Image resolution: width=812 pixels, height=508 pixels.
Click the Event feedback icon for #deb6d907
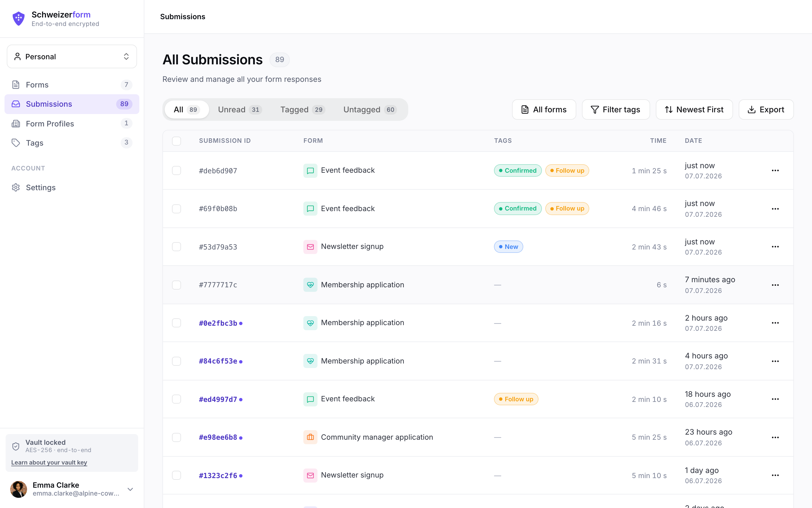pyautogui.click(x=310, y=171)
